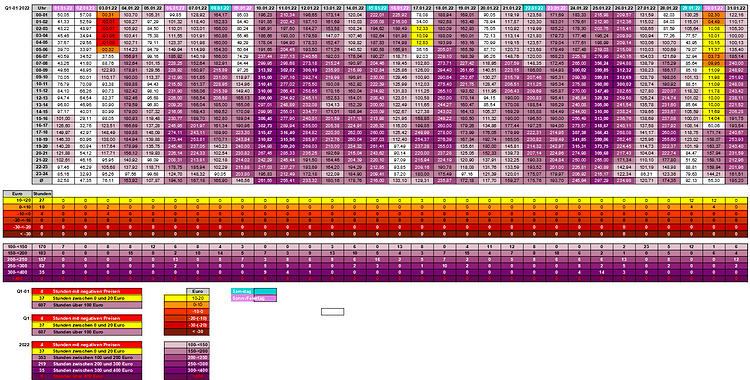Click the Uhr column header cell
The width and height of the screenshot is (750, 380).
click(x=42, y=9)
